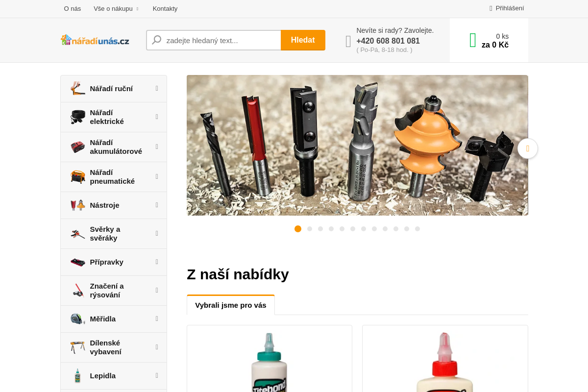Click the Nářadí akumulátorové battery icon
Screen dimensions: 588x392
(77, 147)
